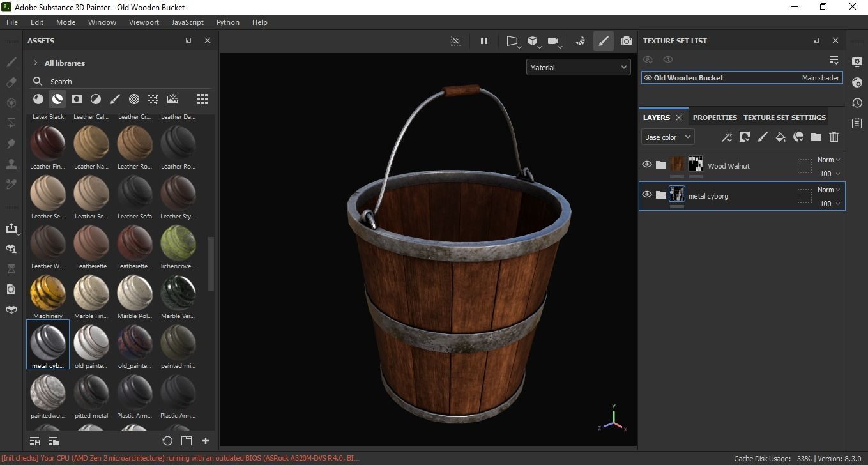Open the Iray render camera icon
The width and height of the screenshot is (868, 465).
click(x=627, y=41)
